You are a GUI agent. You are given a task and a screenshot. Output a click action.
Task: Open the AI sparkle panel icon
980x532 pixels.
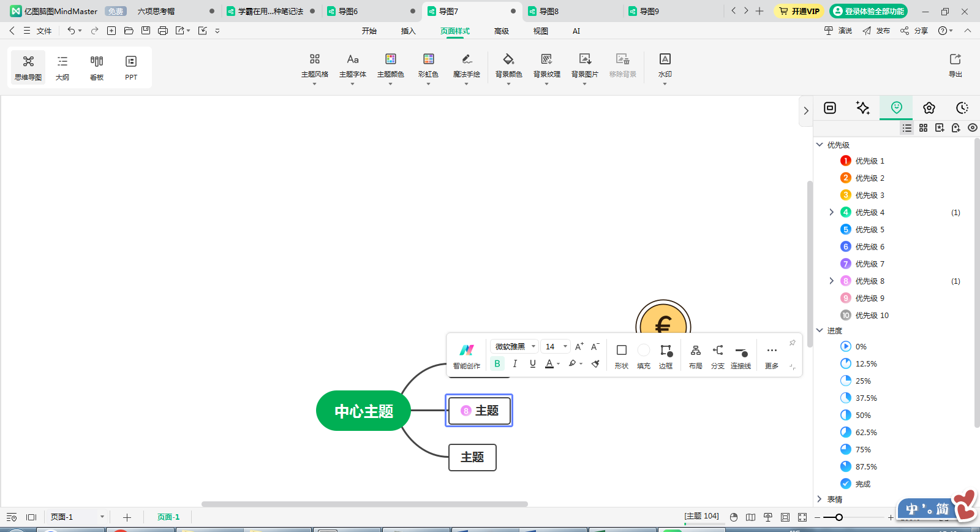coord(862,108)
